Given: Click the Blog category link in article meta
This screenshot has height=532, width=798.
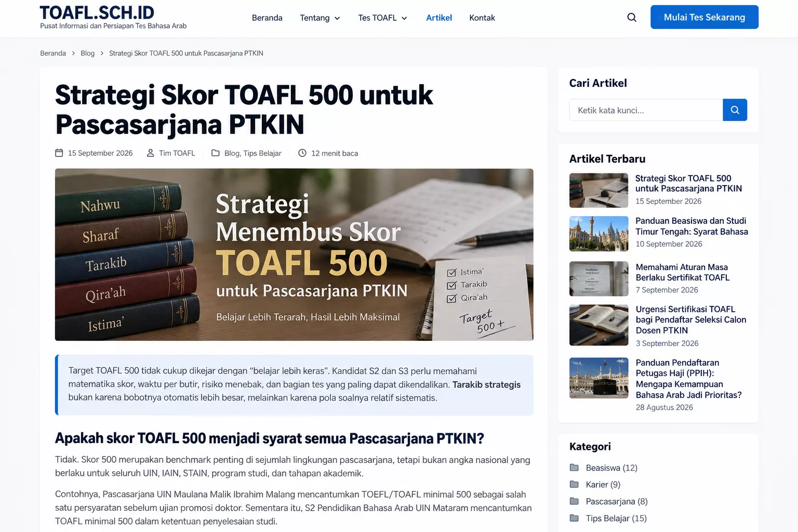Looking at the screenshot, I should tap(232, 153).
